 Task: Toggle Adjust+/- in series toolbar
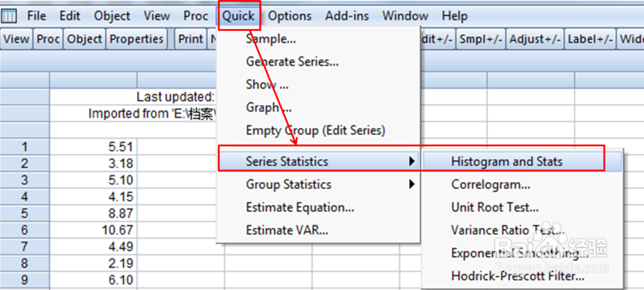534,39
